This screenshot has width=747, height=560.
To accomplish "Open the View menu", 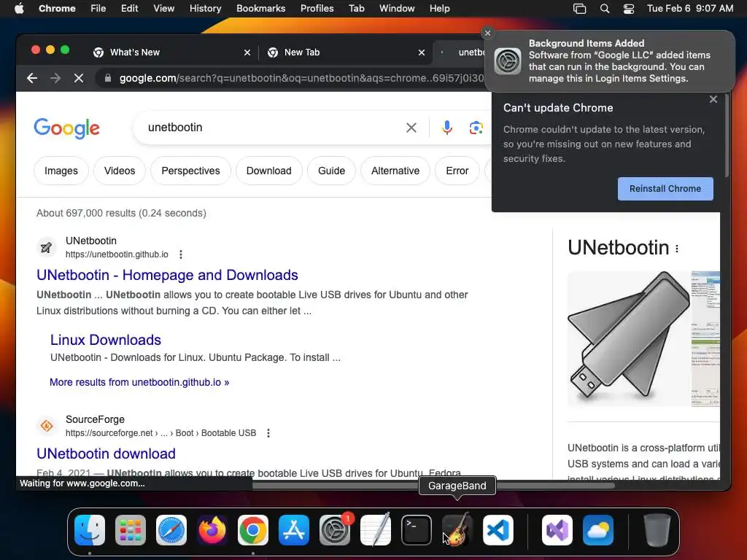I will click(164, 8).
